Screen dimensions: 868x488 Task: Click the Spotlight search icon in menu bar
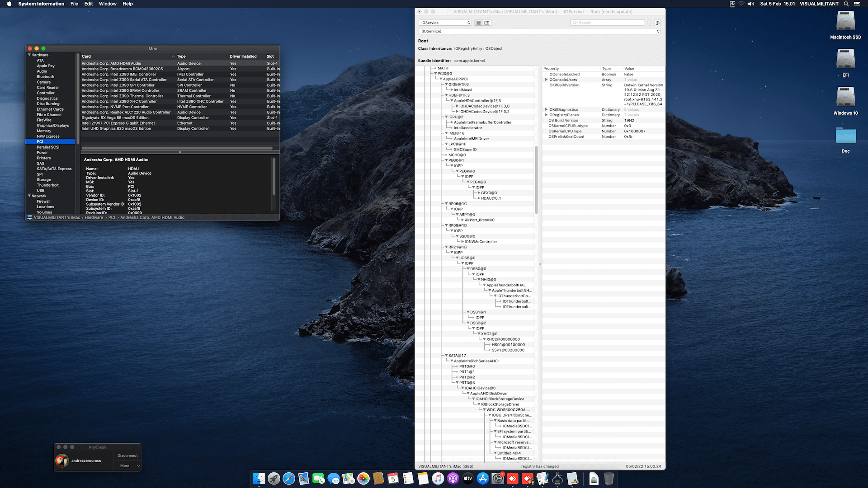(x=846, y=4)
